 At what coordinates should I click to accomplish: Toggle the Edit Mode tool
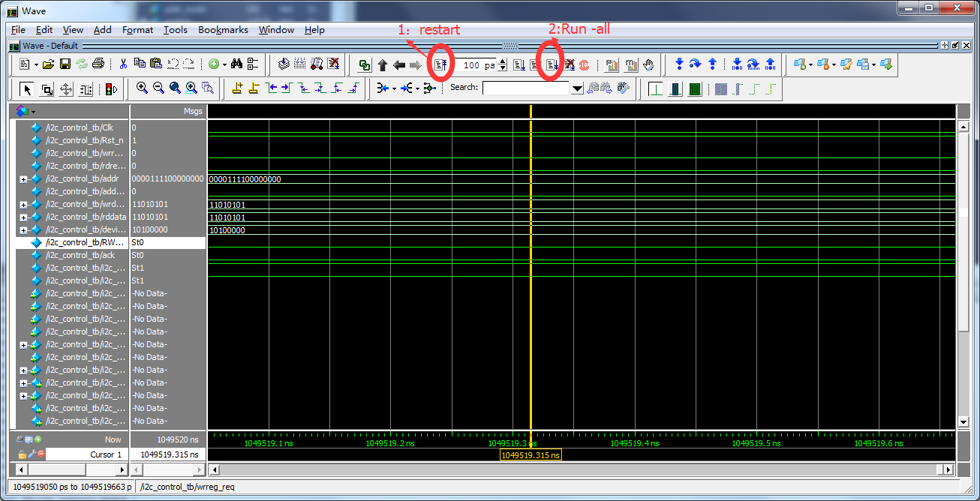tap(86, 89)
